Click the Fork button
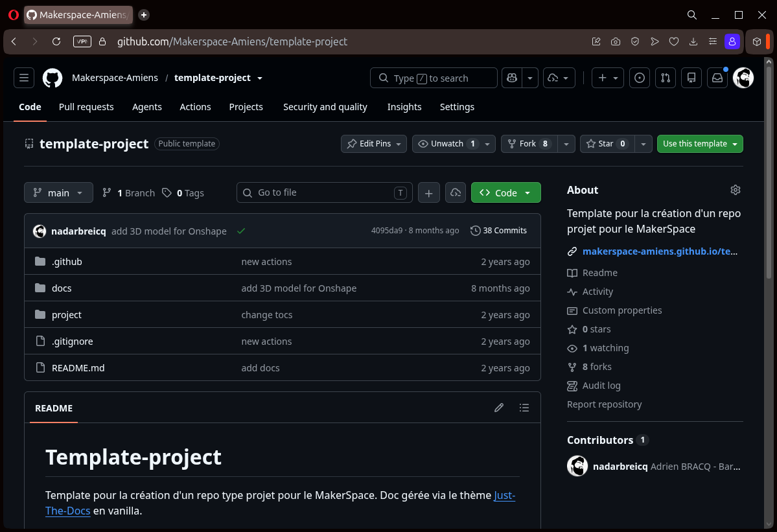777x532 pixels. click(x=529, y=144)
